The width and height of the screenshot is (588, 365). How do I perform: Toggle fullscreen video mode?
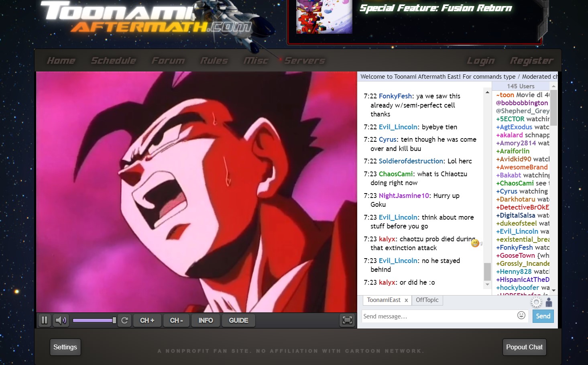coord(347,320)
